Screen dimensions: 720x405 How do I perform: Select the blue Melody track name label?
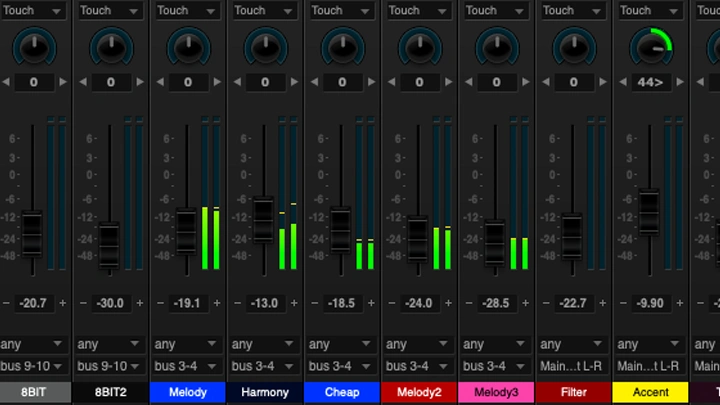(x=188, y=392)
